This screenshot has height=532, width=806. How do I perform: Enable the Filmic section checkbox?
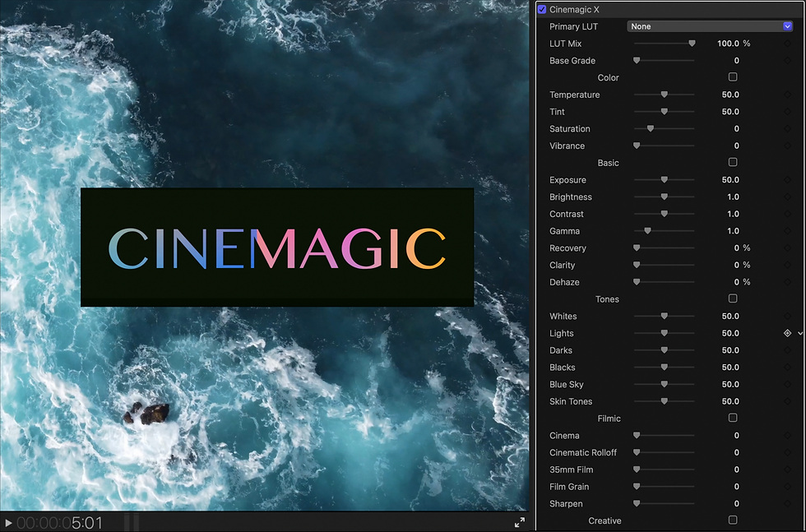click(733, 418)
